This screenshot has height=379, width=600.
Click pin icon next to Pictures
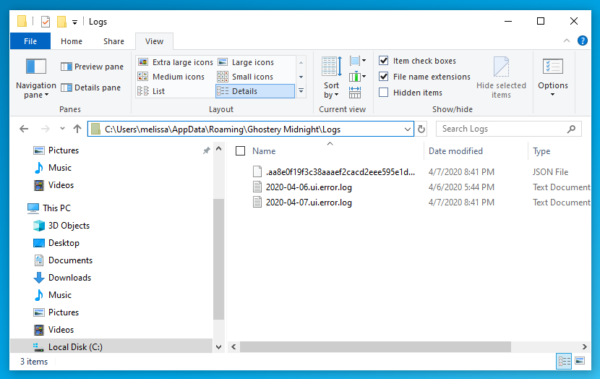(206, 150)
